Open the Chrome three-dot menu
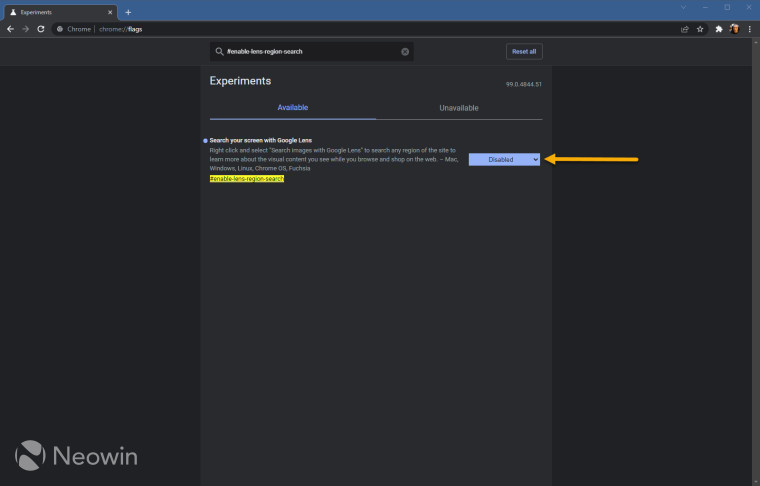This screenshot has height=486, width=760. (x=749, y=29)
